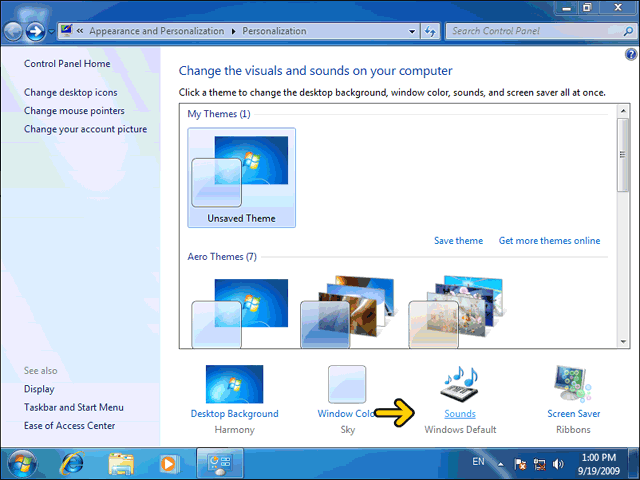The width and height of the screenshot is (640, 480).
Task: Click the network tray icon
Action: point(540,464)
